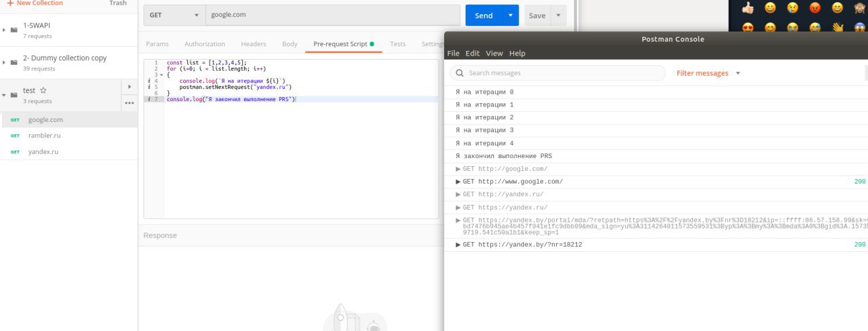Open the Send button dropdown arrow
The height and width of the screenshot is (331, 868).
click(x=511, y=15)
